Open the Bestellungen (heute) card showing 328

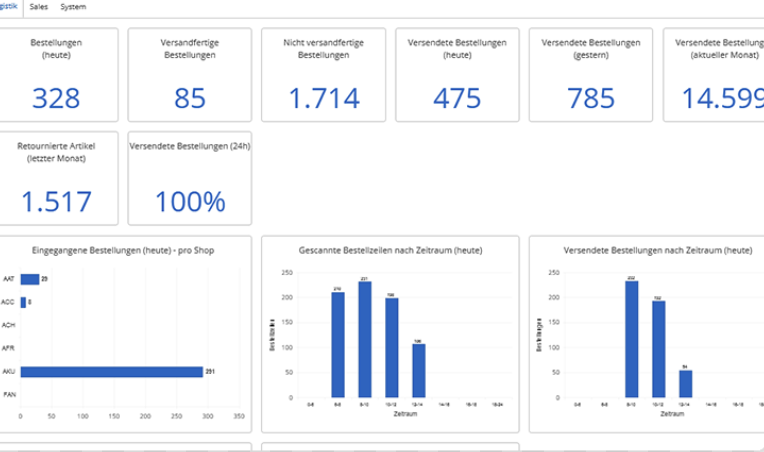click(57, 75)
